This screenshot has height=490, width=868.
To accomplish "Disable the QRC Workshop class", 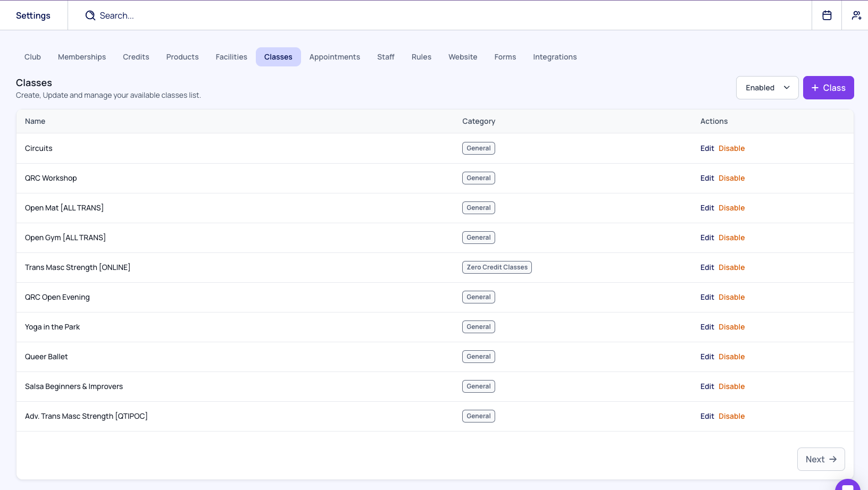I will tap(731, 178).
